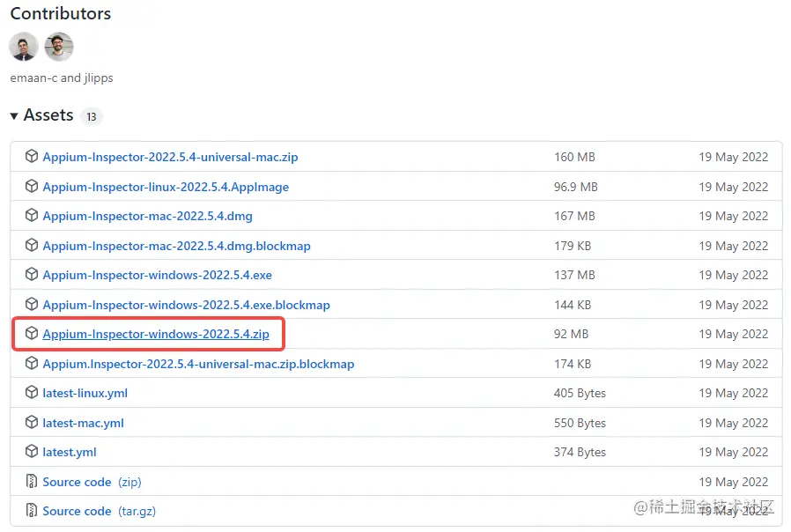Download Source code (tar.gz)
The height and width of the screenshot is (532, 791).
pos(99,511)
